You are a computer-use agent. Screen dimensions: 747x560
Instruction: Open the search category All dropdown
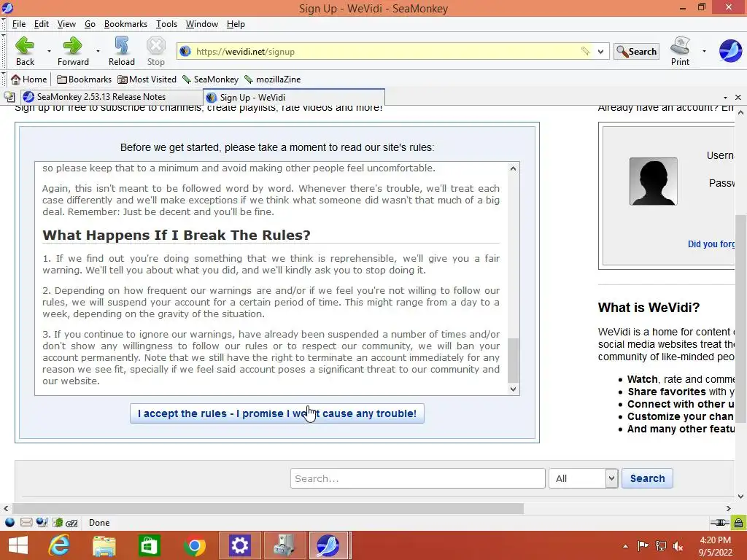pyautogui.click(x=584, y=478)
